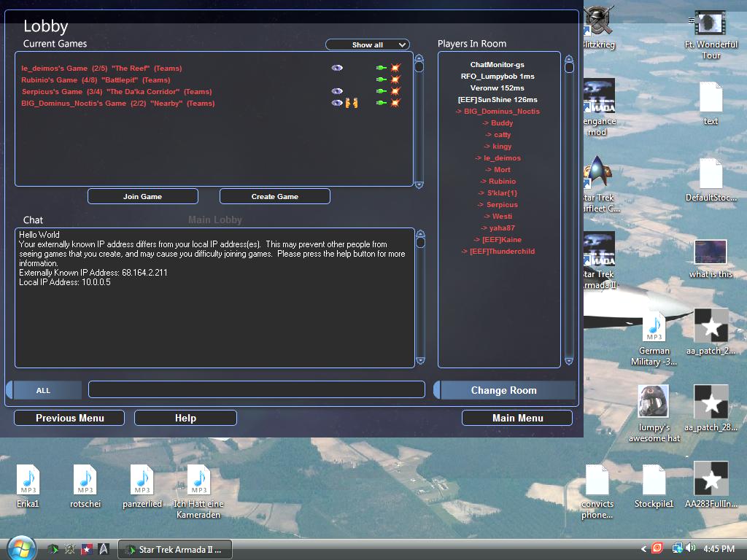The image size is (747, 560).
Task: Open the Windows Start menu orb
Action: click(x=20, y=548)
